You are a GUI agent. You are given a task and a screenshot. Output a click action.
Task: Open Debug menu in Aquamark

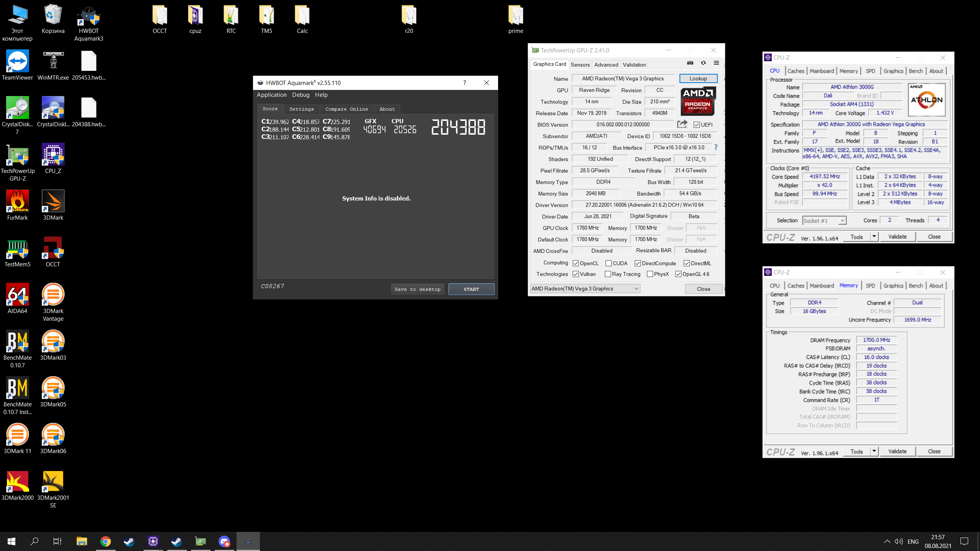pos(301,95)
